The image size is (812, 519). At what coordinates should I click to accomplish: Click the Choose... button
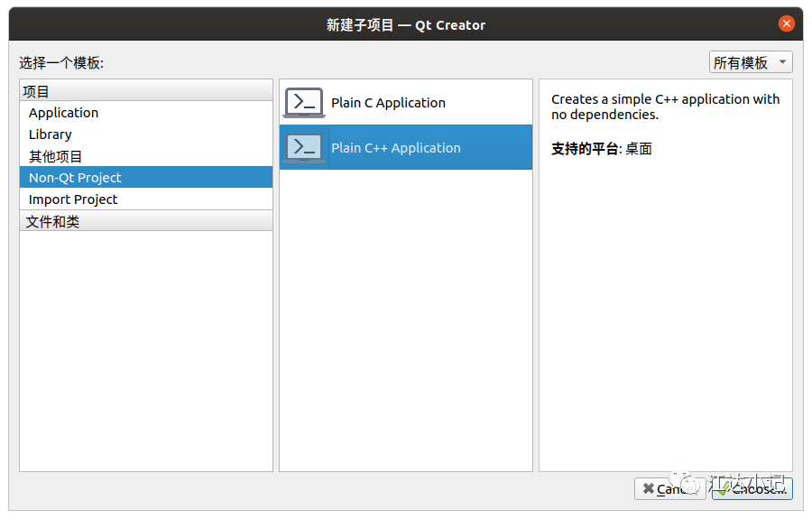pyautogui.click(x=752, y=488)
